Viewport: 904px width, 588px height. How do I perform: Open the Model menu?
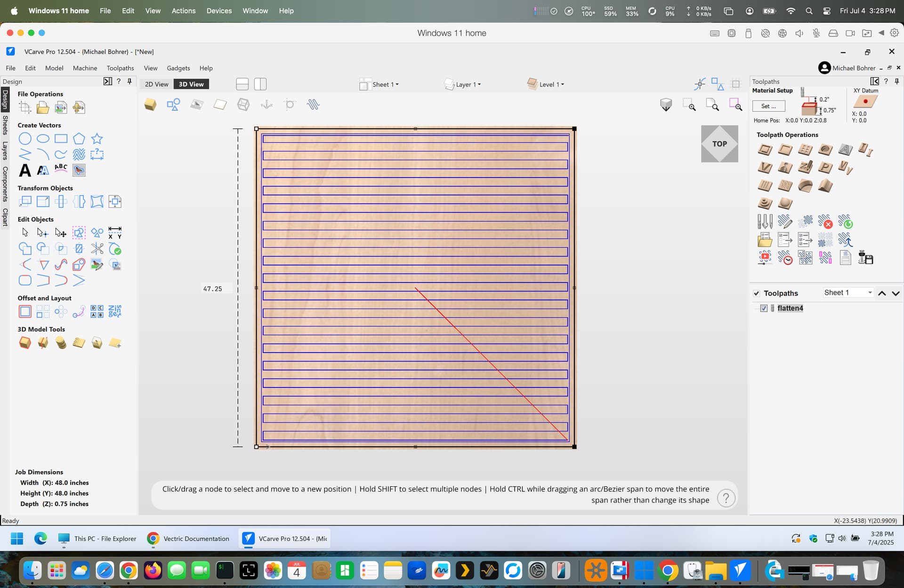point(54,68)
